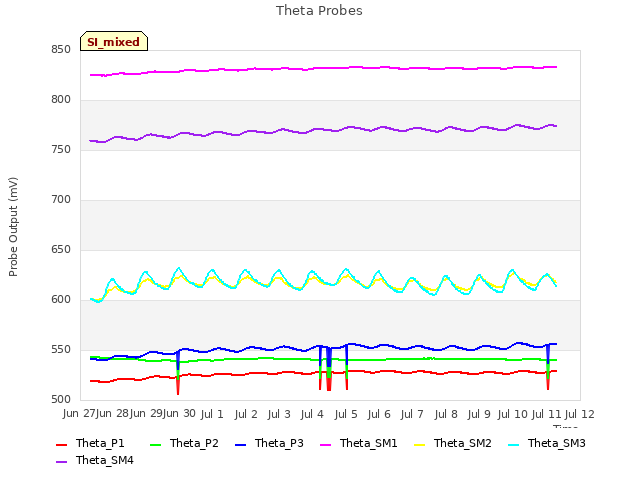Click the green Theta_P2 legend swatch
The width and height of the screenshot is (640, 480).
[x=156, y=444]
